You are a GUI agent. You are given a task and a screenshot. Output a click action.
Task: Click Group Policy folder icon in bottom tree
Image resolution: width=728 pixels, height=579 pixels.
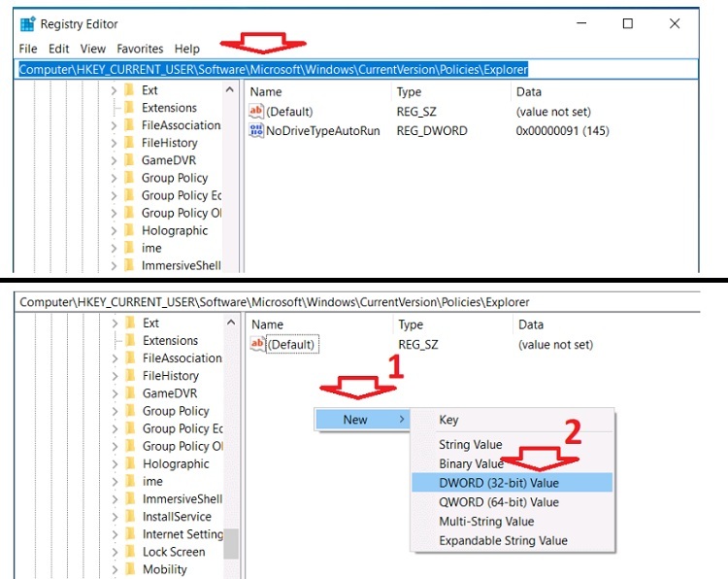pyautogui.click(x=130, y=411)
